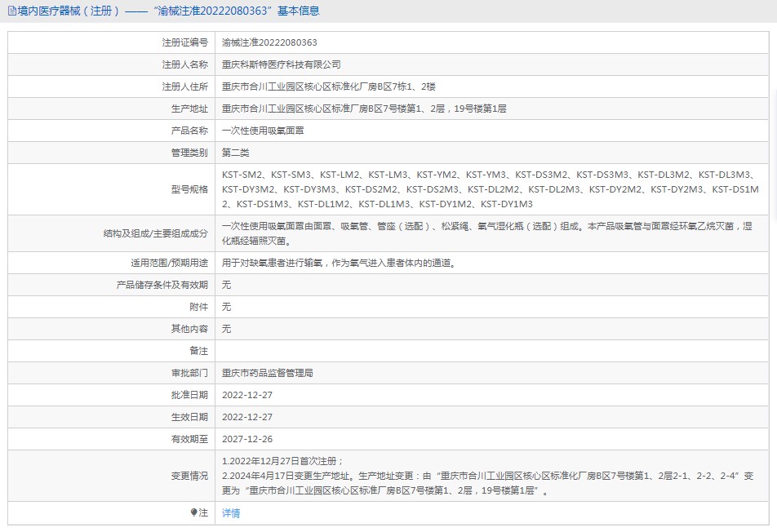Screen dimensions: 777x532
Task: Click the 生效日期 label
Action: point(189,417)
